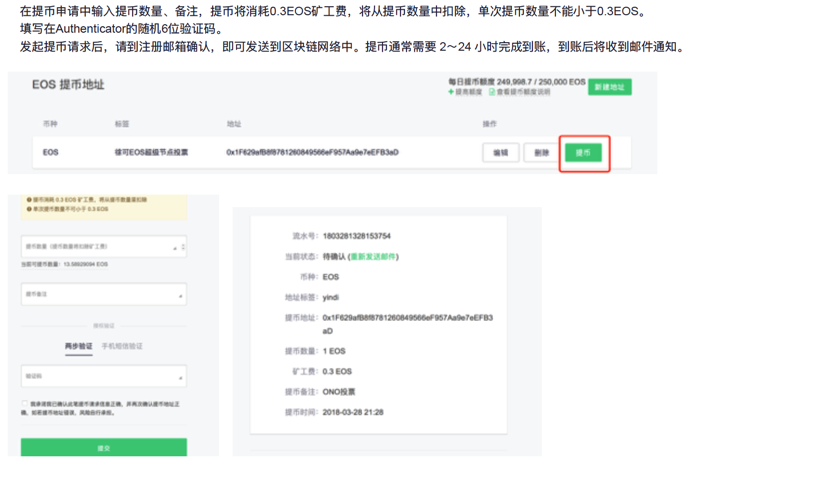Click the green 提币 withdraw button
The height and width of the screenshot is (497, 822).
583,153
